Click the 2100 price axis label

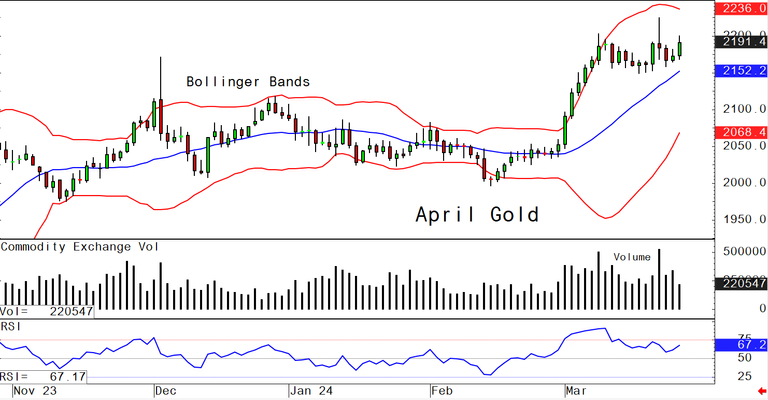[x=738, y=109]
